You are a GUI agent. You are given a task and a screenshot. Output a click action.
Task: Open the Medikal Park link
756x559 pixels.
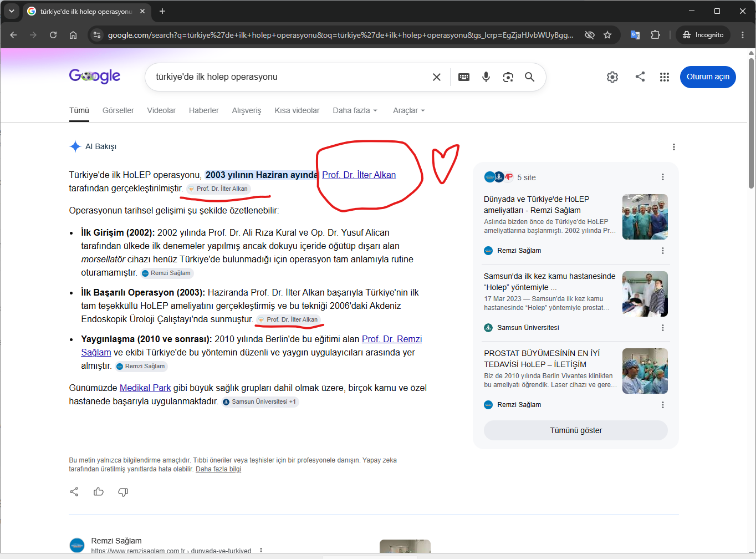145,388
